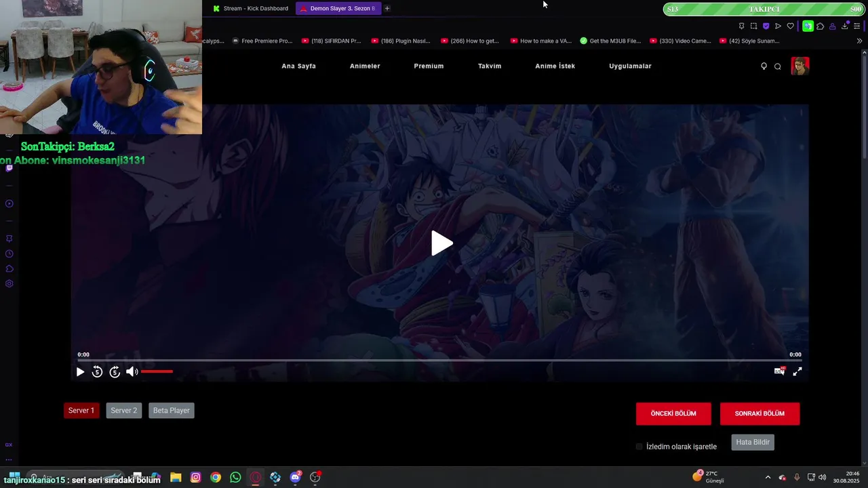Open Opera GX from the taskbar
Viewport: 868px width, 488px height.
[x=256, y=477]
